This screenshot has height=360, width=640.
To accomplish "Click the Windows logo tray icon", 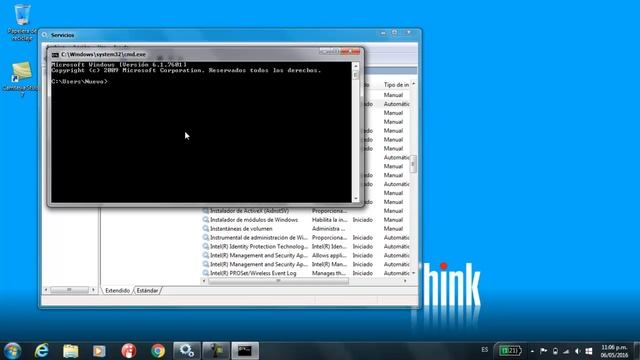I will tap(589, 351).
